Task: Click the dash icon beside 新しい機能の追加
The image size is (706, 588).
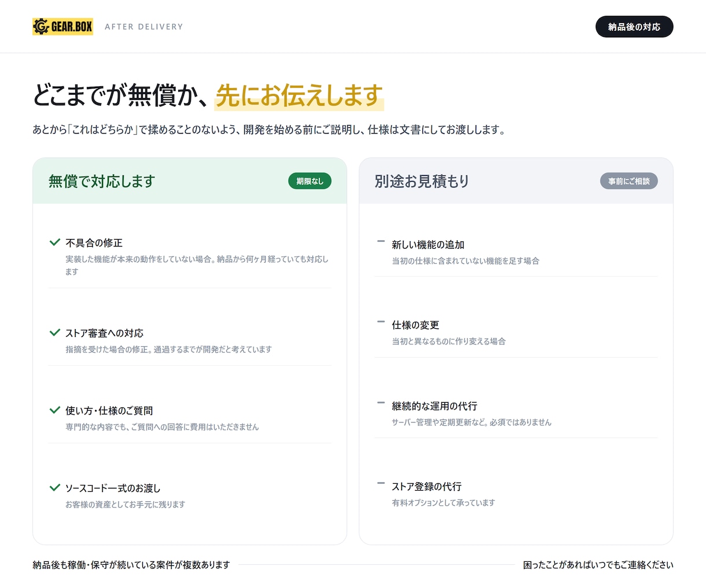Action: [x=381, y=241]
